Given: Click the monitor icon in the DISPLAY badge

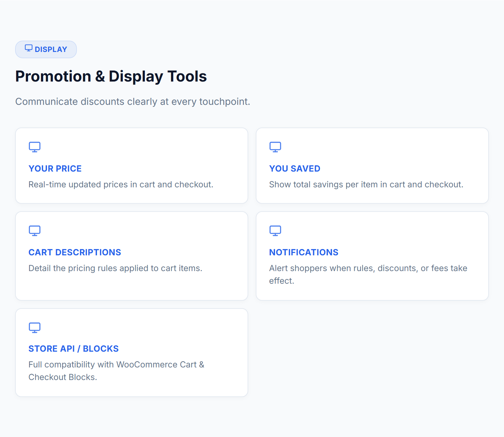Looking at the screenshot, I should 29,48.
